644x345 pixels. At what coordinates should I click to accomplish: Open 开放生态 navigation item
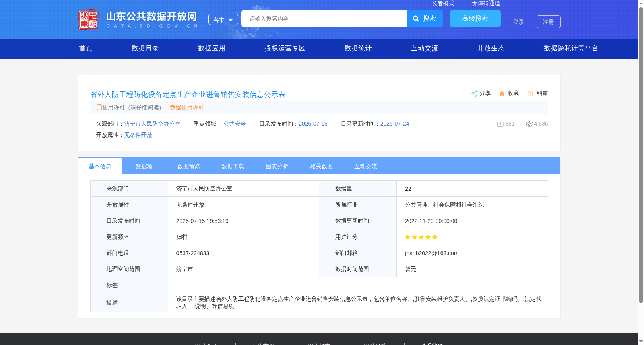(x=491, y=48)
